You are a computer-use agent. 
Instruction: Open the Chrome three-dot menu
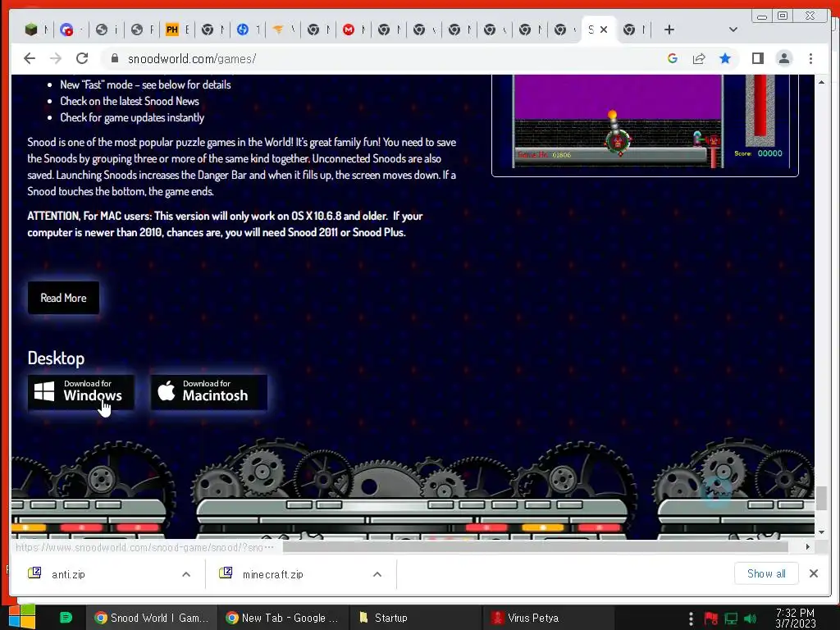(x=810, y=58)
